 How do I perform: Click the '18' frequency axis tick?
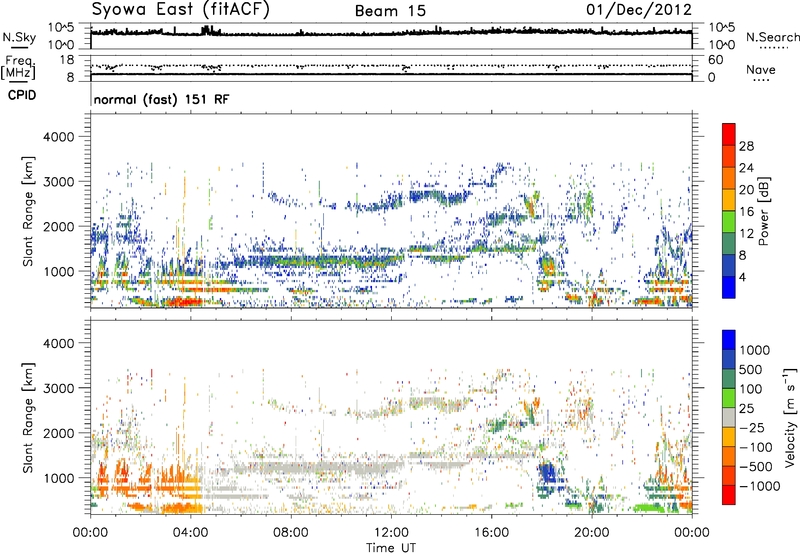tap(67, 60)
